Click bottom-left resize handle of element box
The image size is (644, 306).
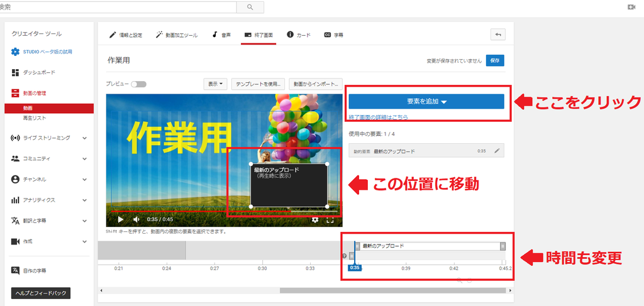pyautogui.click(x=250, y=207)
